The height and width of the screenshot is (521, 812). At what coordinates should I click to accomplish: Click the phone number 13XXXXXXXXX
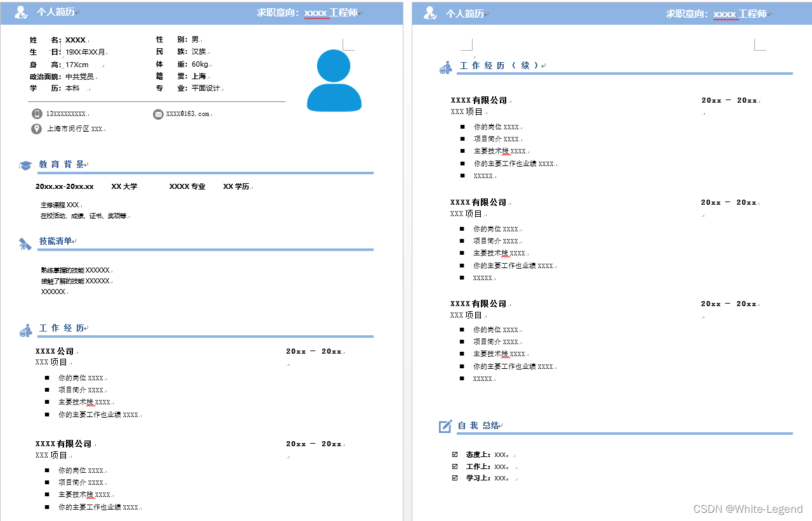66,114
